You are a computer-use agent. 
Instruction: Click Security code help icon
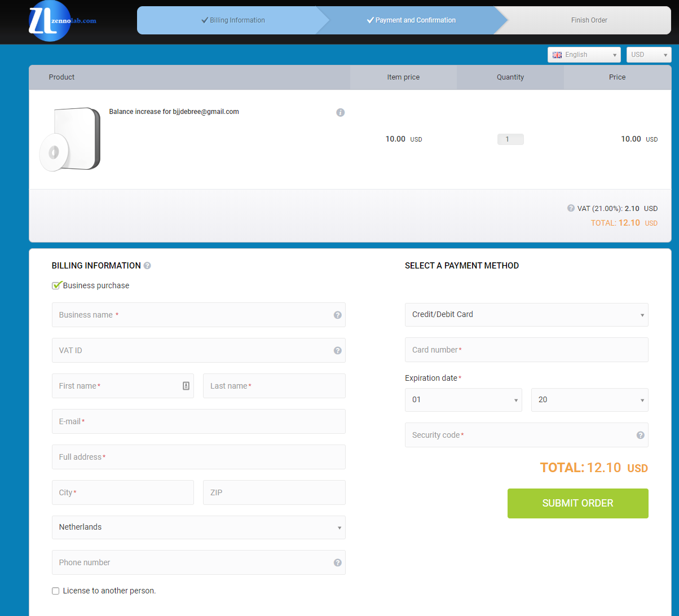click(x=640, y=435)
